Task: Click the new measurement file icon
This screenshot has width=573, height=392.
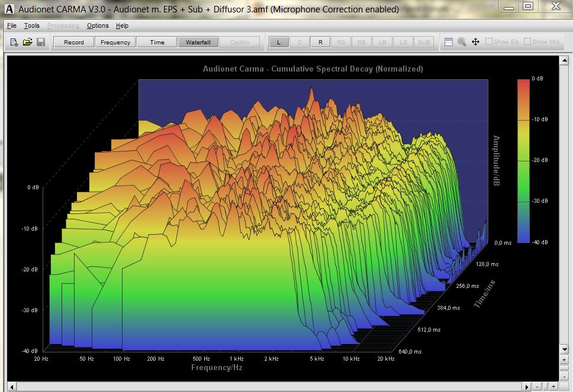Action: [x=15, y=42]
